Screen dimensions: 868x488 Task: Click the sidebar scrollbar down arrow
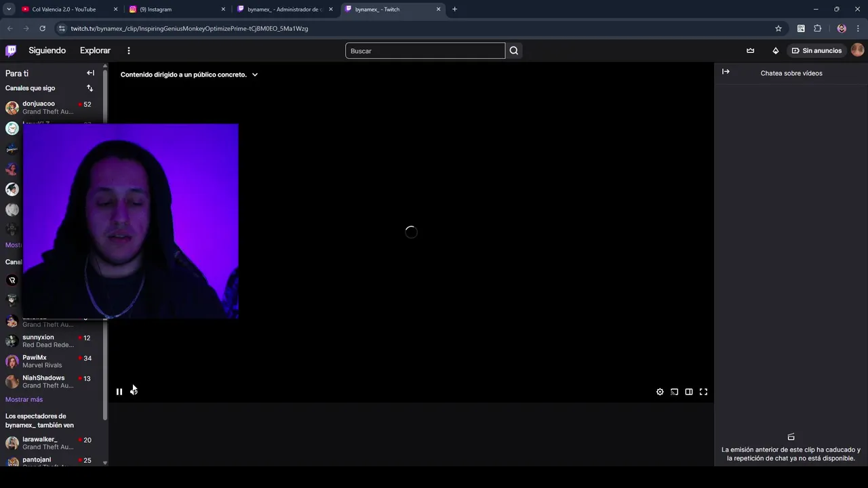pyautogui.click(x=105, y=463)
